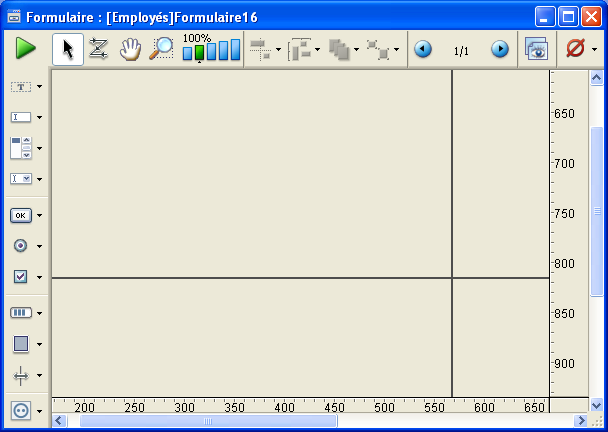Select the progress indicator object tool

click(21, 312)
